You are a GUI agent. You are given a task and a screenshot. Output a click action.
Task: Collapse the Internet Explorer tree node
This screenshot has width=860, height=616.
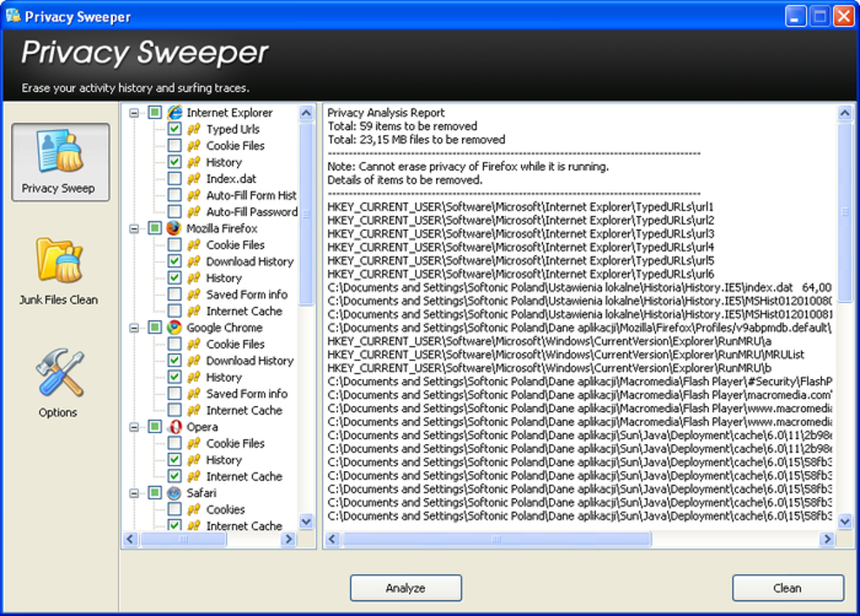tap(134, 113)
